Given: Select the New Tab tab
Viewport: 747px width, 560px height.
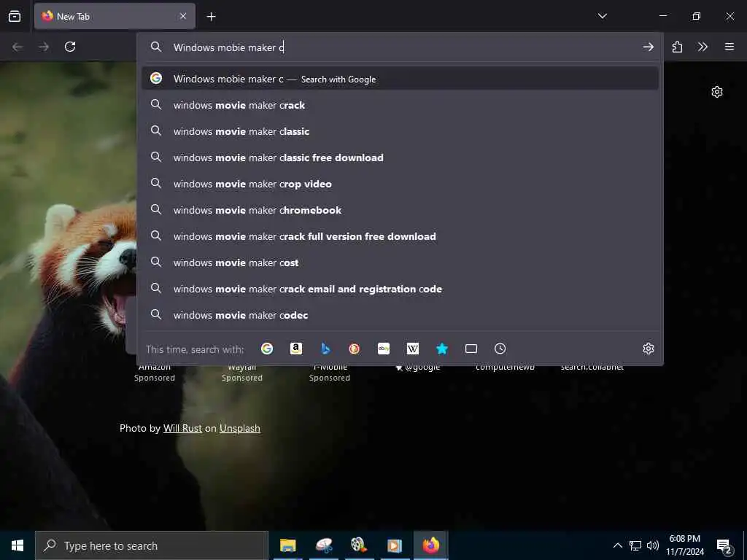Looking at the screenshot, I should tap(115, 16).
